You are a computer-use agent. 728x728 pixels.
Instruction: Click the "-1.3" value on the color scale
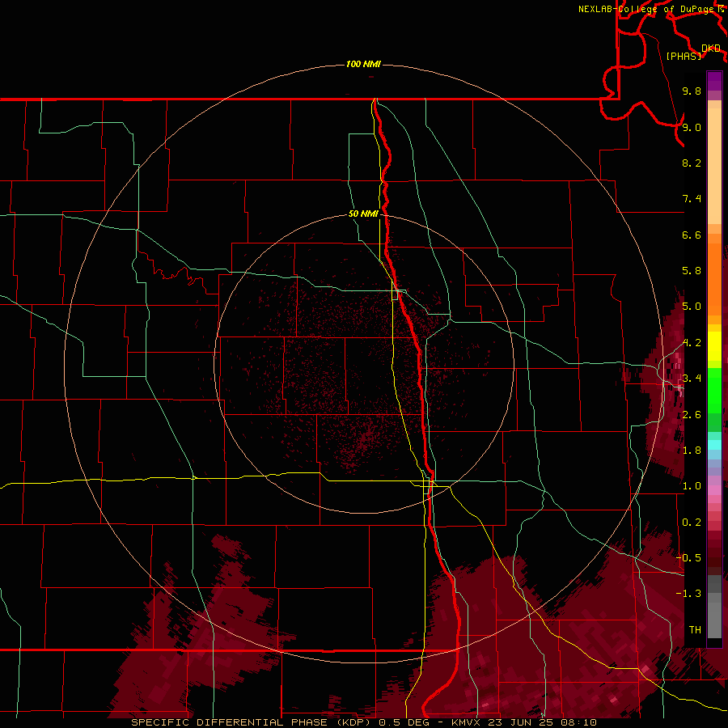688,594
